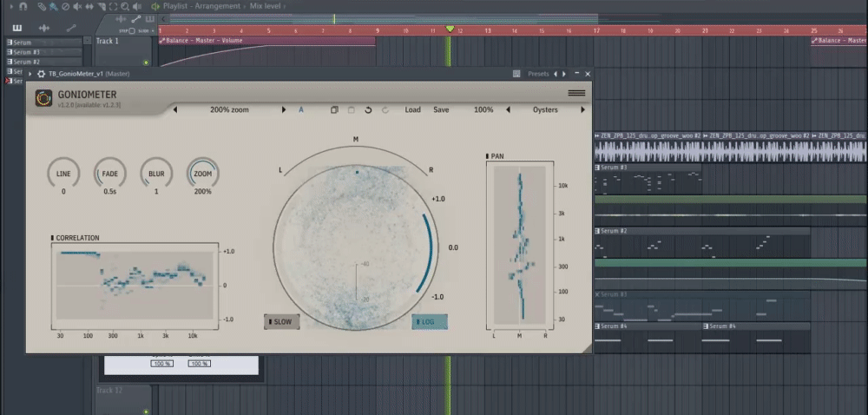
Task: Open the playlist menu arrow at toolbar start
Action: coord(10,6)
